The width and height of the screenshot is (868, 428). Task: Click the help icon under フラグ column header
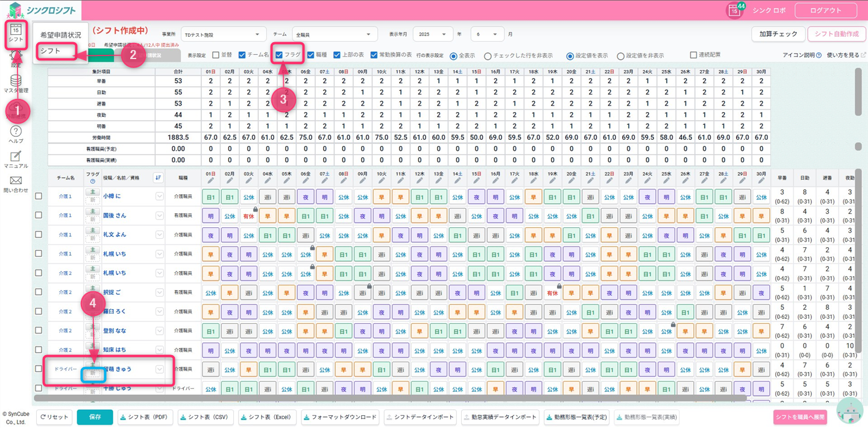point(93,181)
